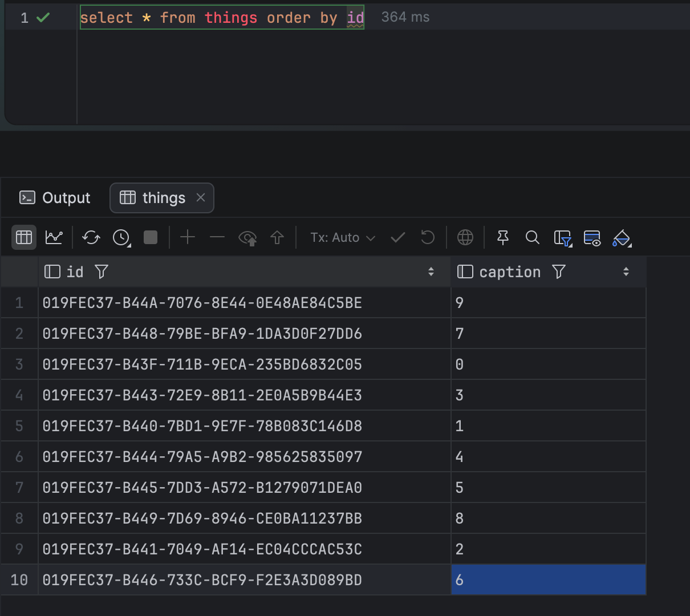Select id cell 019FEC37-B444-79A5-A9B2-985625835097
Screen dimensions: 690x616
pyautogui.click(x=244, y=457)
